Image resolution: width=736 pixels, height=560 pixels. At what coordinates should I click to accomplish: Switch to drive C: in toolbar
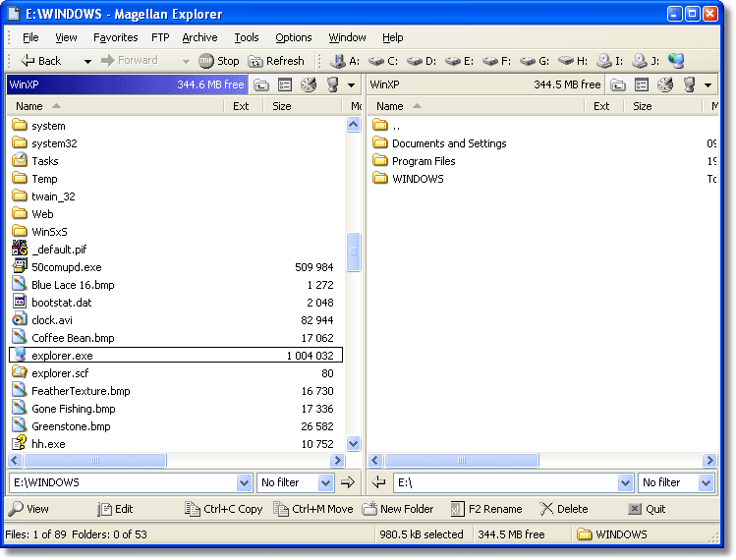coord(384,61)
